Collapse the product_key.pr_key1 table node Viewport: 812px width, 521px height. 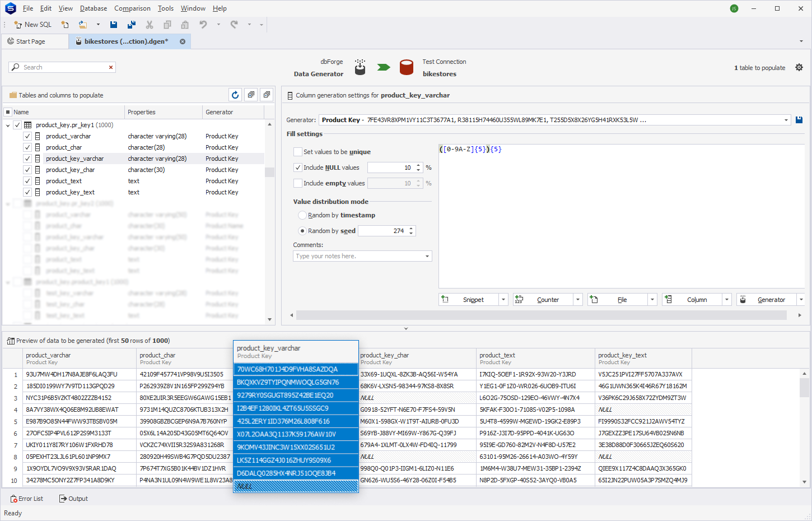coord(8,125)
